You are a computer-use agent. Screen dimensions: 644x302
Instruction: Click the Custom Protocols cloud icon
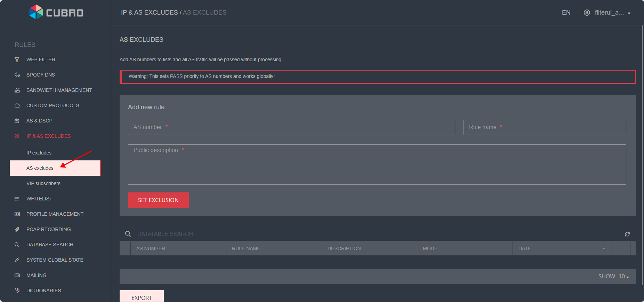[x=17, y=105]
